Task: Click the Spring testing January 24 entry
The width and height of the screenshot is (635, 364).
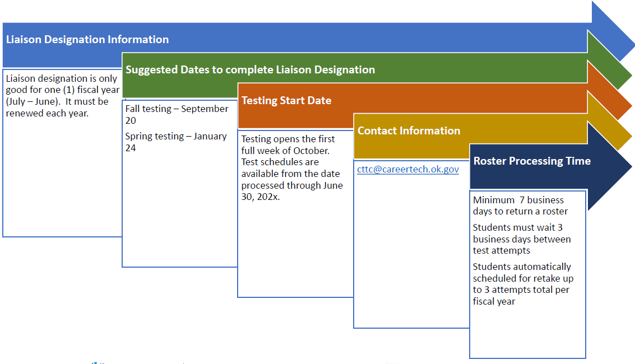Action: click(176, 142)
